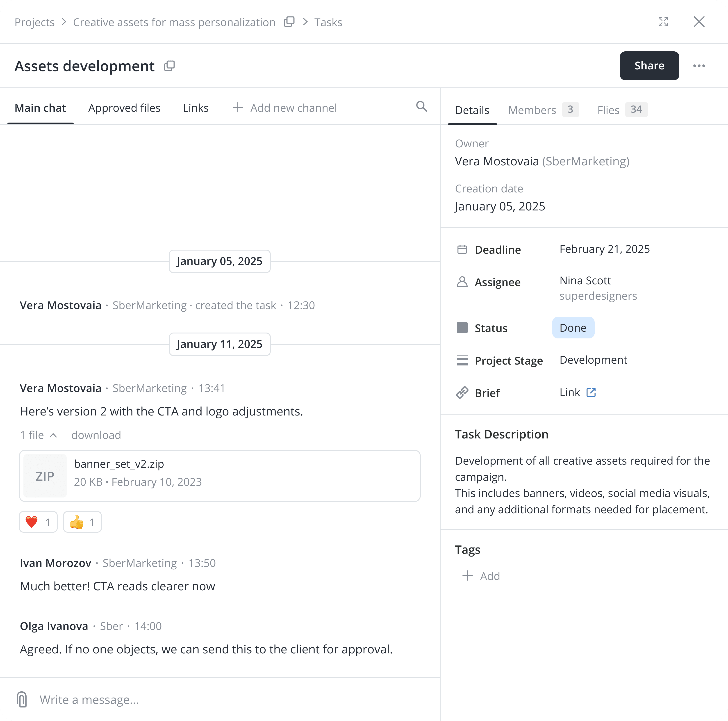Click download link for attached file

click(96, 435)
